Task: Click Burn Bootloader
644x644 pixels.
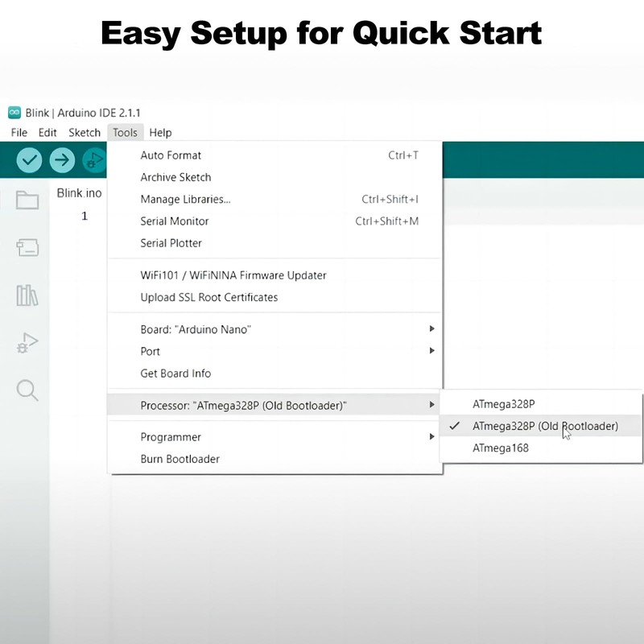Action: [x=180, y=459]
